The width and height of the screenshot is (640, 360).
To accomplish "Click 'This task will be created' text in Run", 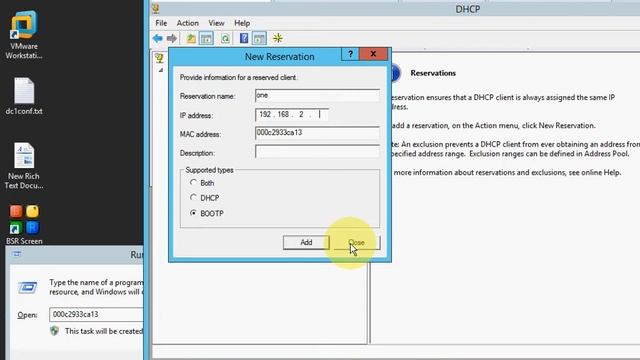I will [x=104, y=331].
